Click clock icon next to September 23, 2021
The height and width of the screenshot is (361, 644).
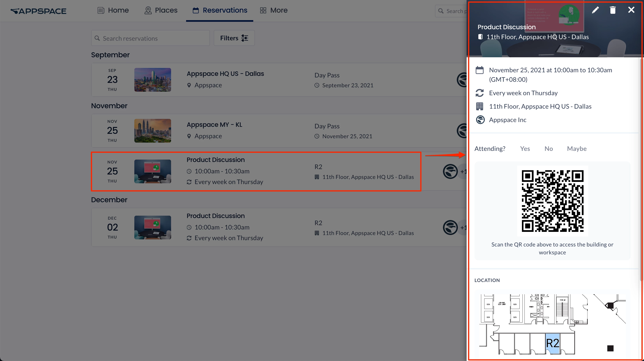[317, 85]
